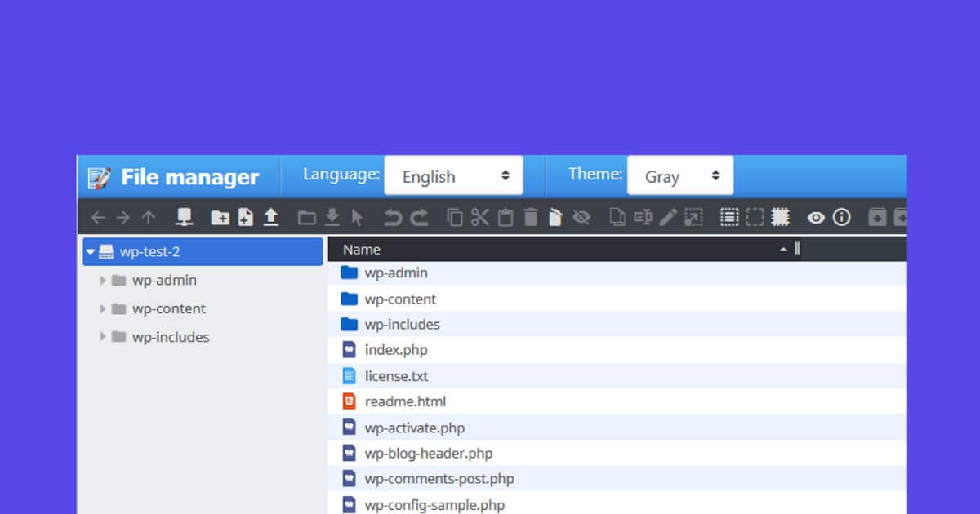
Task: Enable preview with the eye icon
Action: [x=814, y=217]
